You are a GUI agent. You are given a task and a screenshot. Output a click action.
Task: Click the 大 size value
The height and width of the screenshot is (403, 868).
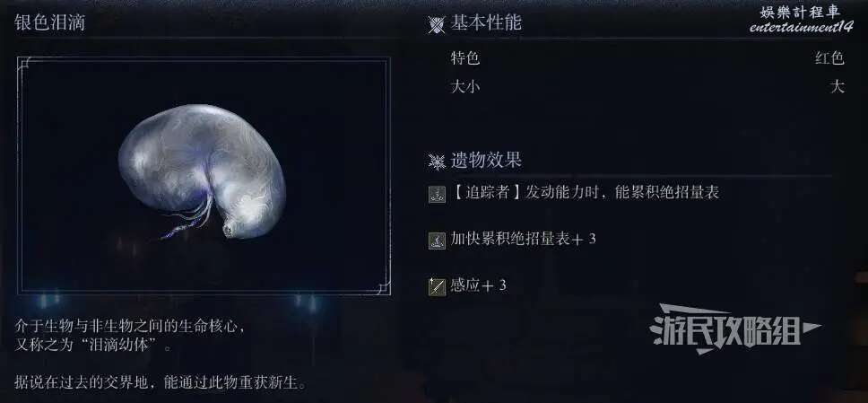(x=837, y=87)
